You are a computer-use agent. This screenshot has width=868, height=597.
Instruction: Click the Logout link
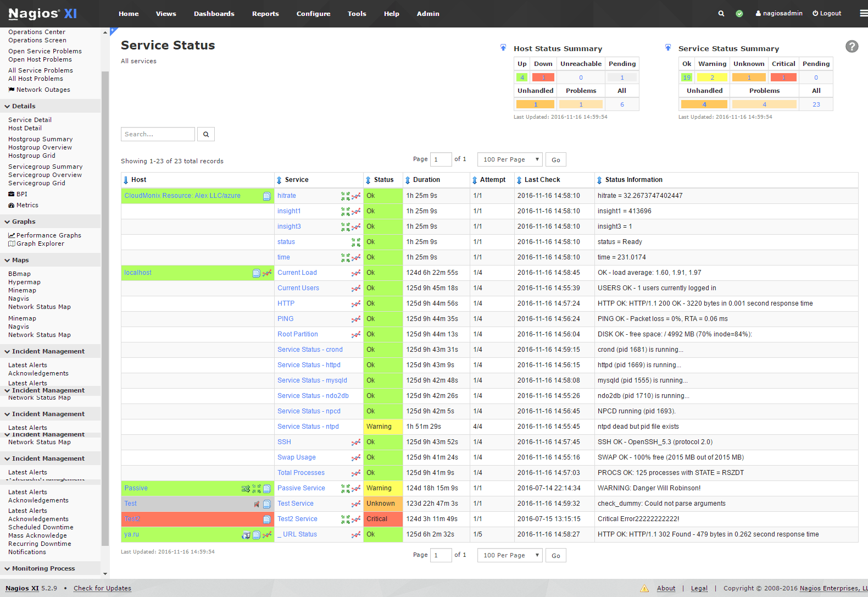[x=827, y=13]
